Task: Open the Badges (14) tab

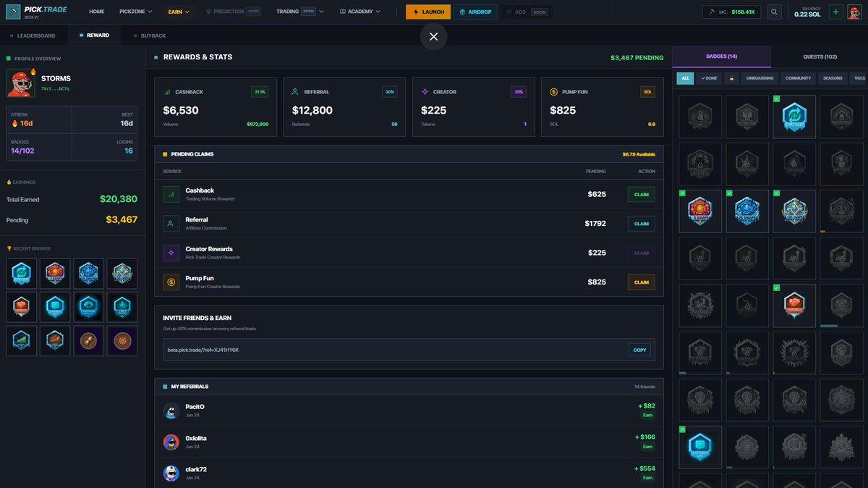Action: point(721,56)
